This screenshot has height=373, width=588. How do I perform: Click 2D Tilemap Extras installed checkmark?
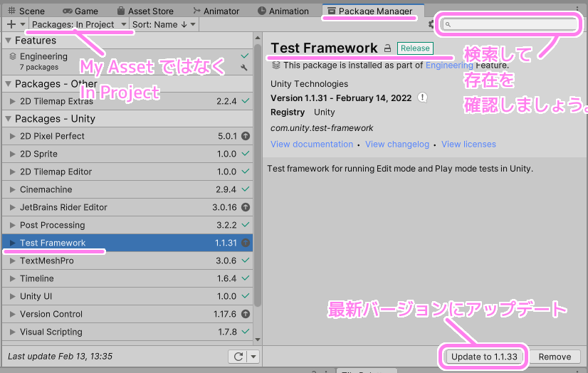coord(246,101)
